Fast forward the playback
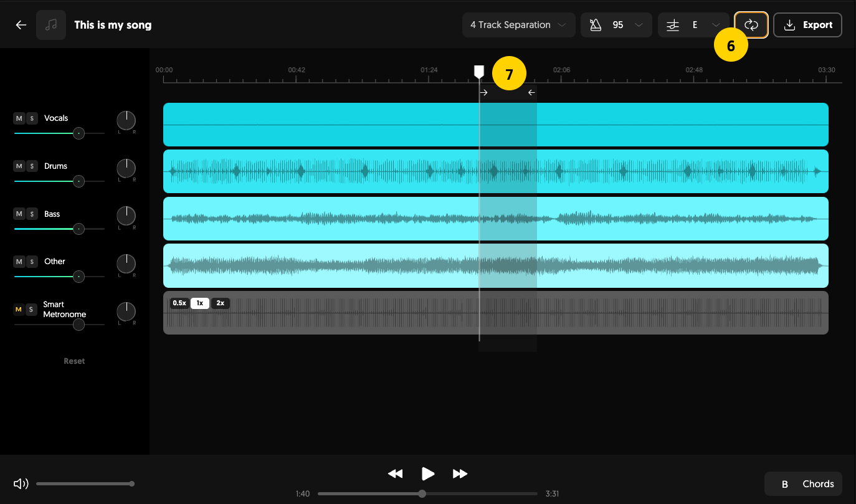 [460, 474]
